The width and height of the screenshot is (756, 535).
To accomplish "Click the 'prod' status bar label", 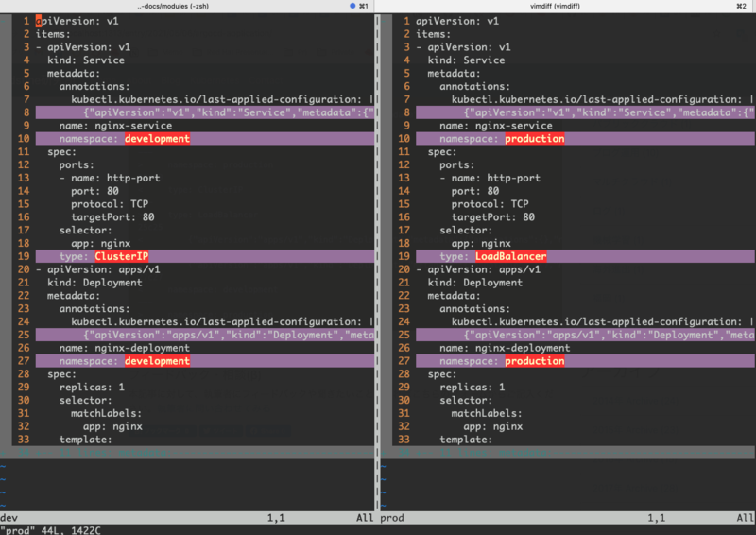I will coord(392,518).
